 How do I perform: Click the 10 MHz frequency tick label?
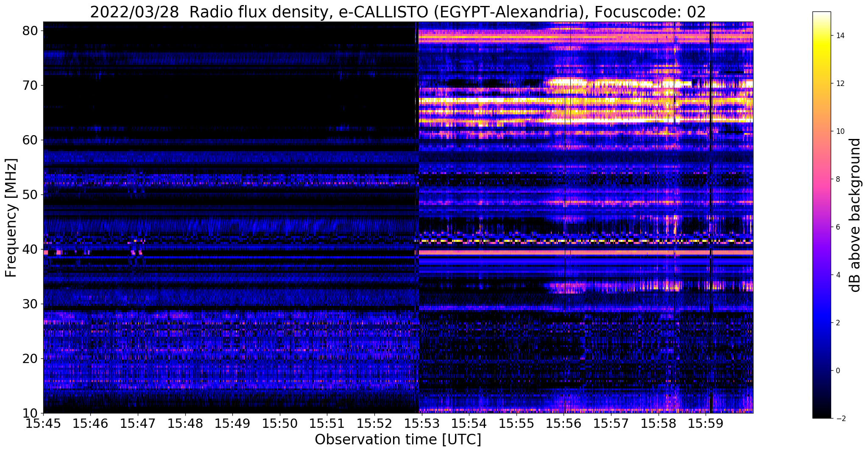point(31,413)
